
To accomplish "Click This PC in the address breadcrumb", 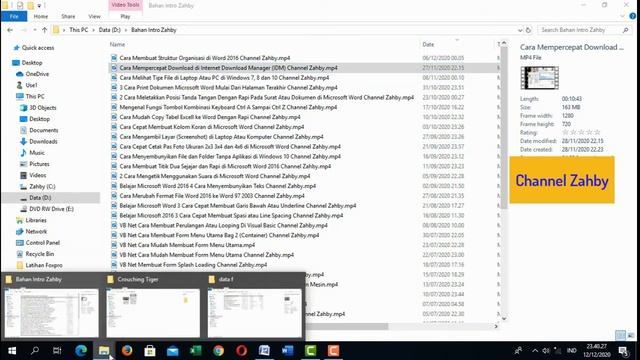I will coord(78,30).
